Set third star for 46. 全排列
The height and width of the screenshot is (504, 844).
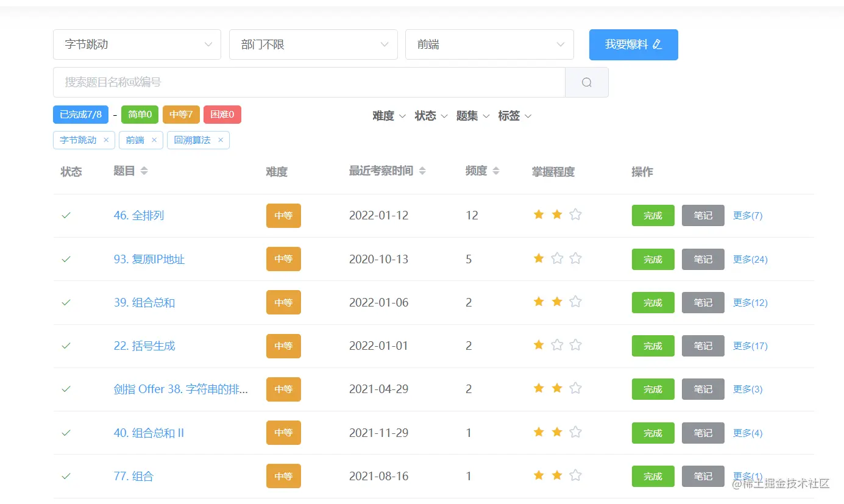click(x=575, y=215)
